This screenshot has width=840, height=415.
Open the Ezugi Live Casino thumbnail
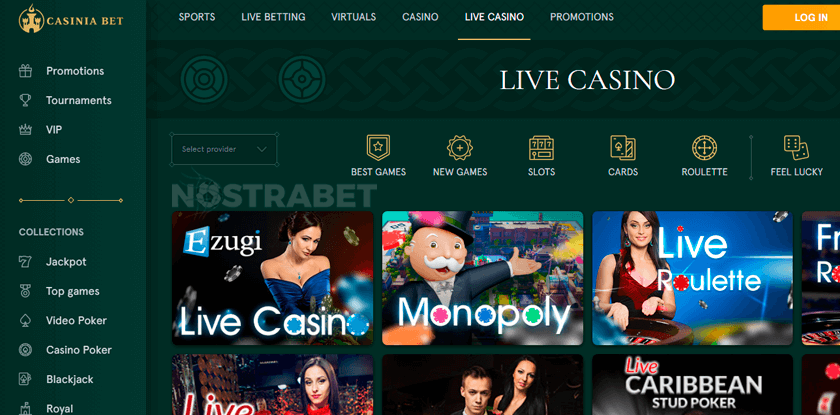272,278
